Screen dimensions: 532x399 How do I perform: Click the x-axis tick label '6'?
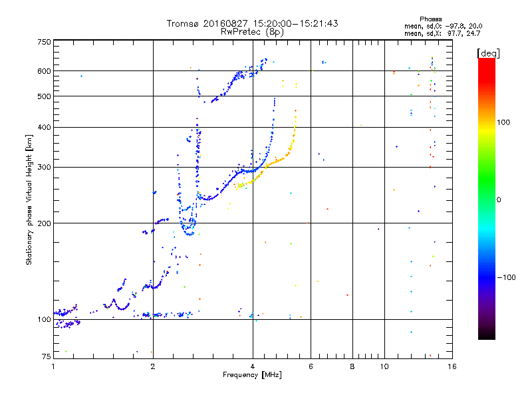311,366
